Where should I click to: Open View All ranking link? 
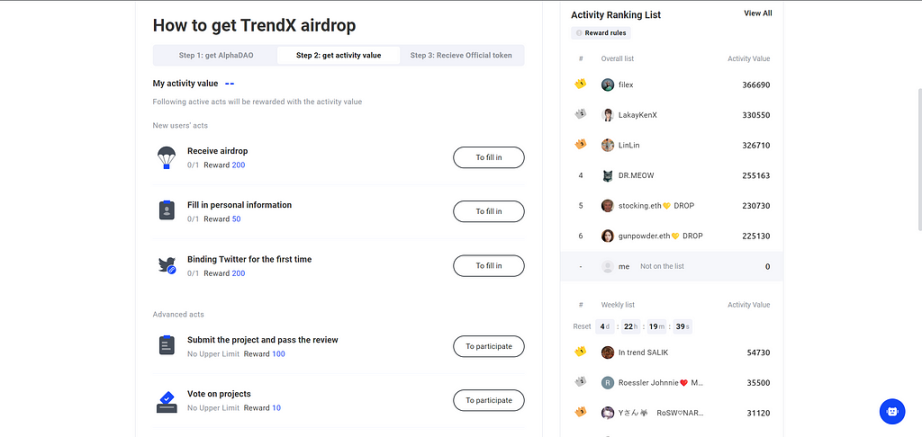point(758,13)
